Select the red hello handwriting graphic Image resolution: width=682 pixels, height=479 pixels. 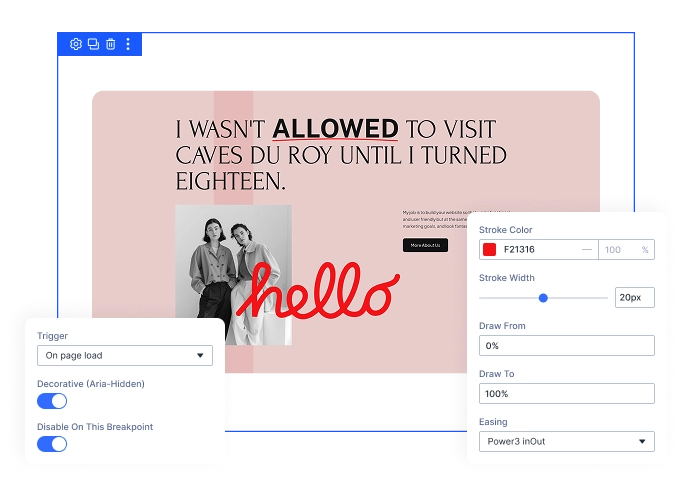(318, 290)
